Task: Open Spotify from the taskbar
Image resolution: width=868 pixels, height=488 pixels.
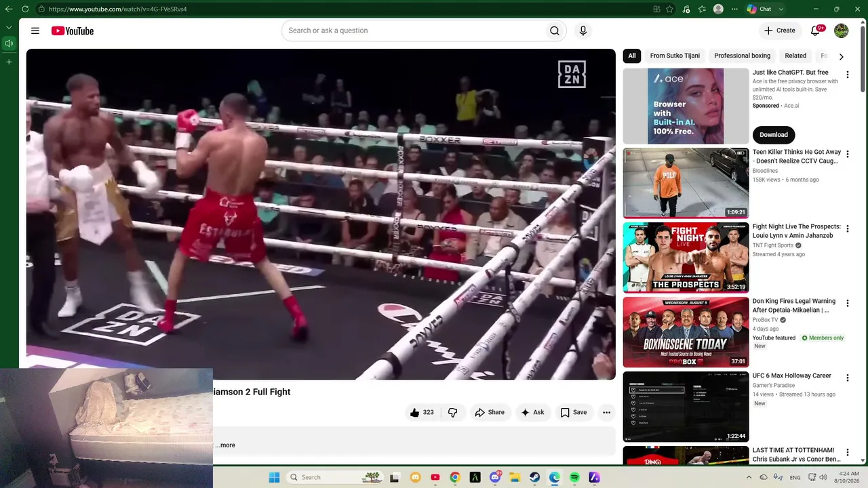Action: tap(574, 477)
